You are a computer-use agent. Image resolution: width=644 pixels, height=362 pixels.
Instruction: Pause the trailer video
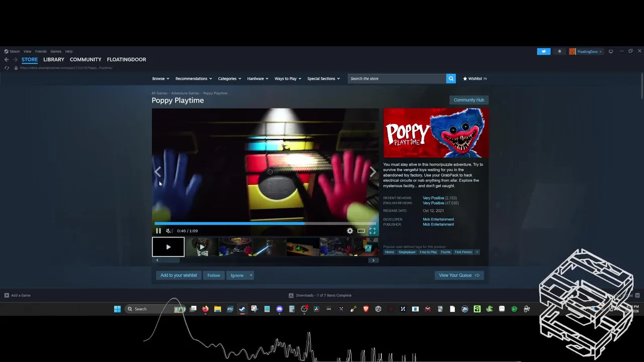click(158, 231)
